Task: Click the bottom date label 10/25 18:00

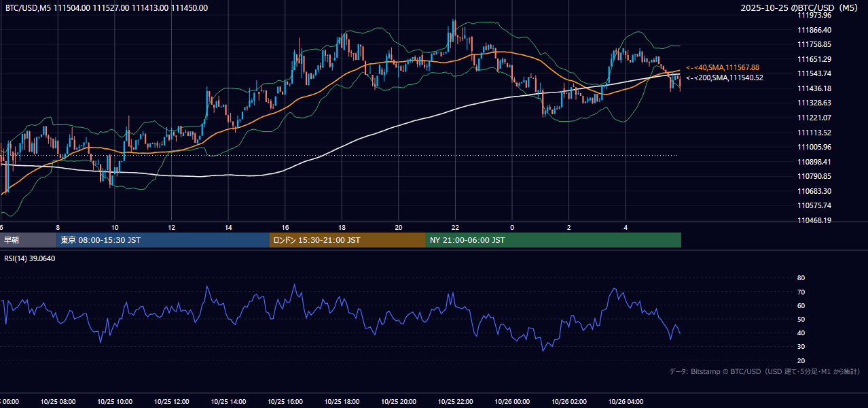Action: [x=342, y=402]
